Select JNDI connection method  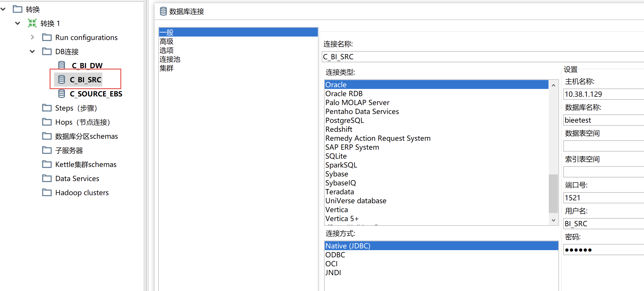click(x=333, y=273)
